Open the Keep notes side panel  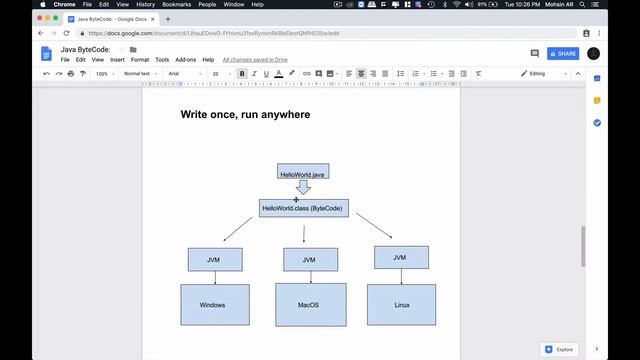pos(597,100)
